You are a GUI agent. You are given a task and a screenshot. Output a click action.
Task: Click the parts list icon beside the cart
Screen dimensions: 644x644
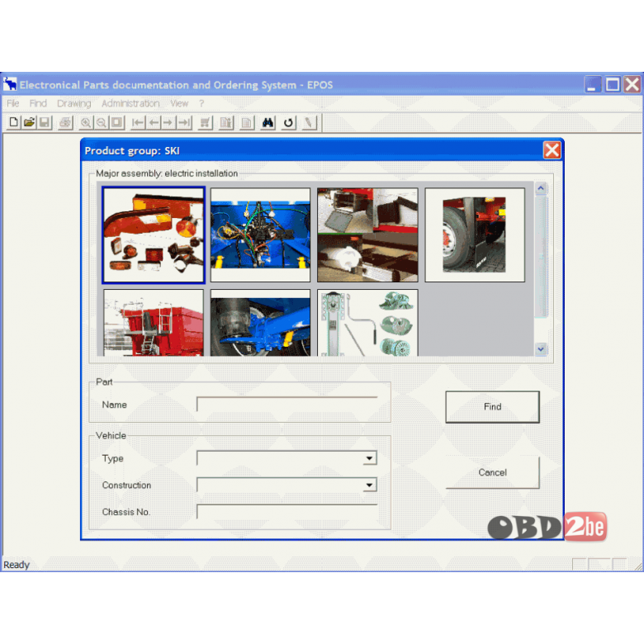[226, 122]
